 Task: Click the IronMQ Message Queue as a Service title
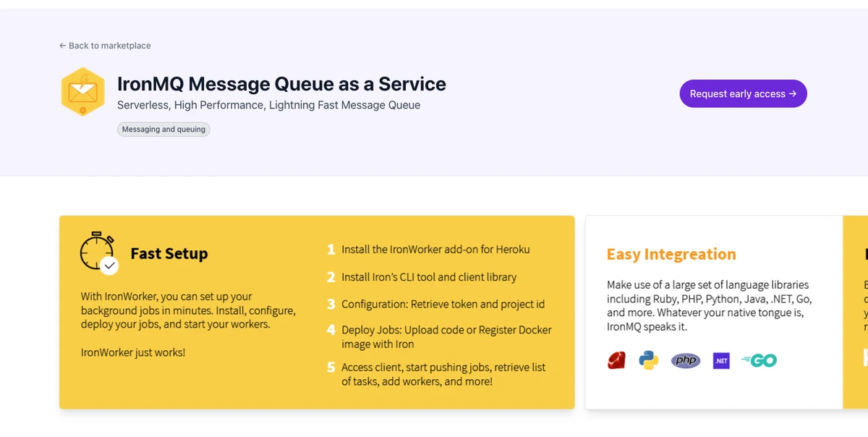click(281, 84)
